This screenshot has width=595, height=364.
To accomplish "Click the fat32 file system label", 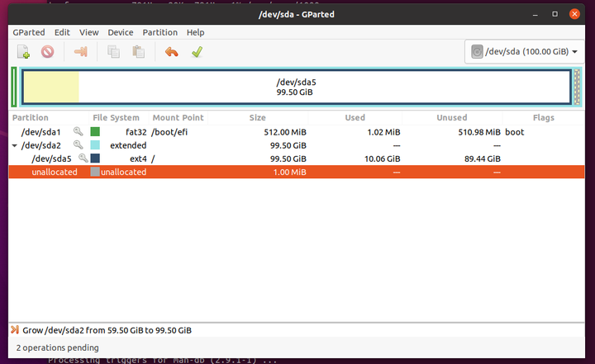I will [136, 132].
